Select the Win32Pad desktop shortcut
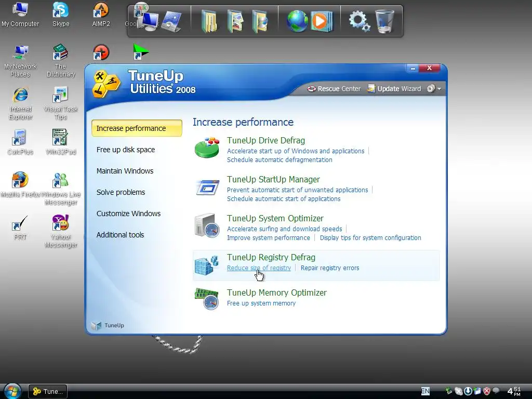The image size is (532, 399). (x=61, y=142)
